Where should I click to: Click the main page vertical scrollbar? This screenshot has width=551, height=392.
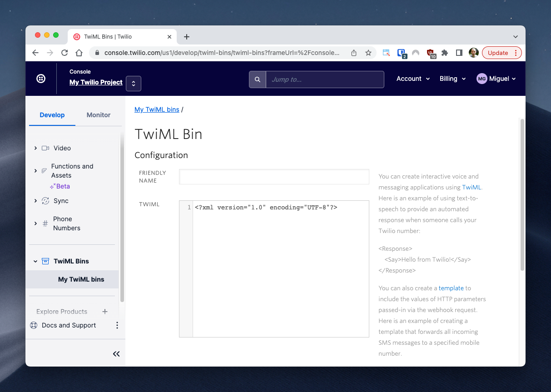click(522, 195)
